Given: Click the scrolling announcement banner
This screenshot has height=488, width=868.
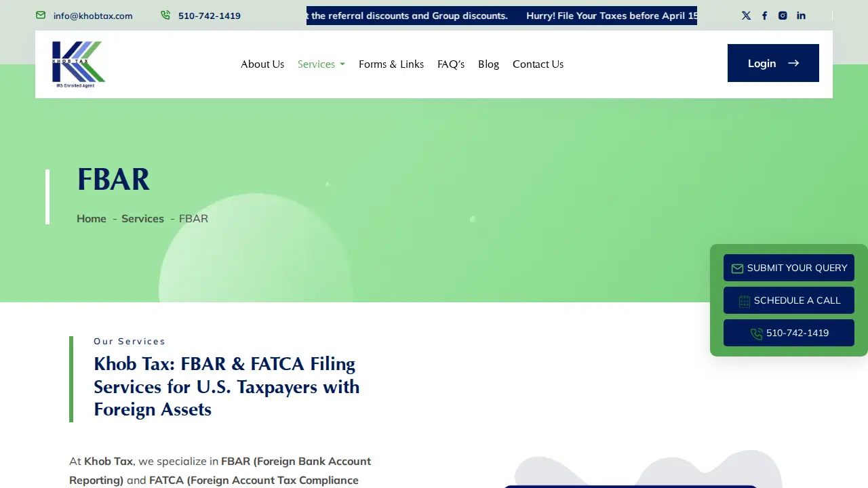Looking at the screenshot, I should coord(502,16).
